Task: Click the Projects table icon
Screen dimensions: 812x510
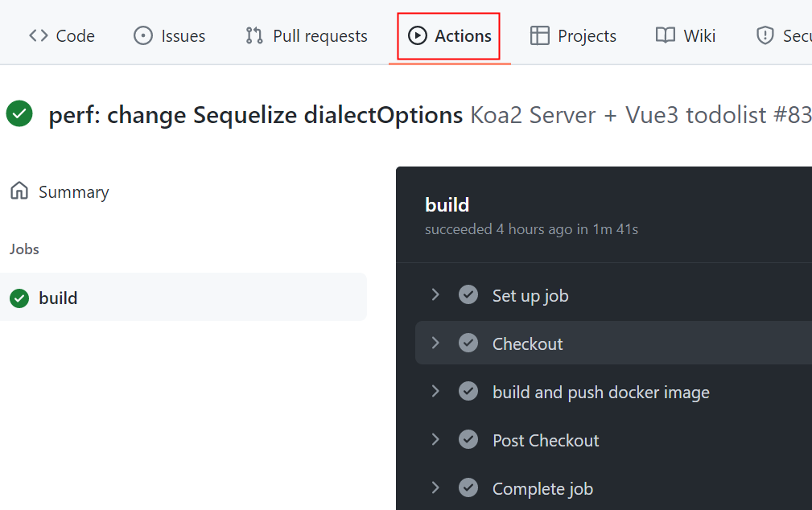Action: (x=540, y=36)
